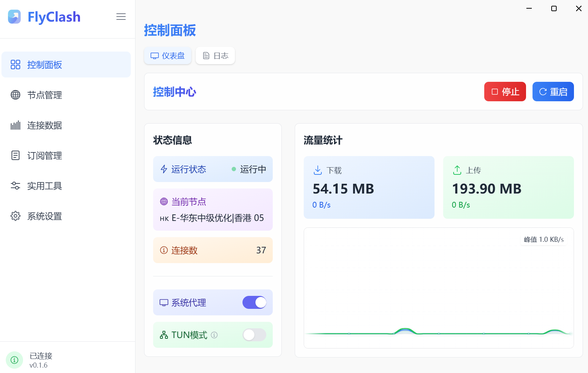Click the 控制中心 heading
The image size is (588, 373).
click(174, 92)
